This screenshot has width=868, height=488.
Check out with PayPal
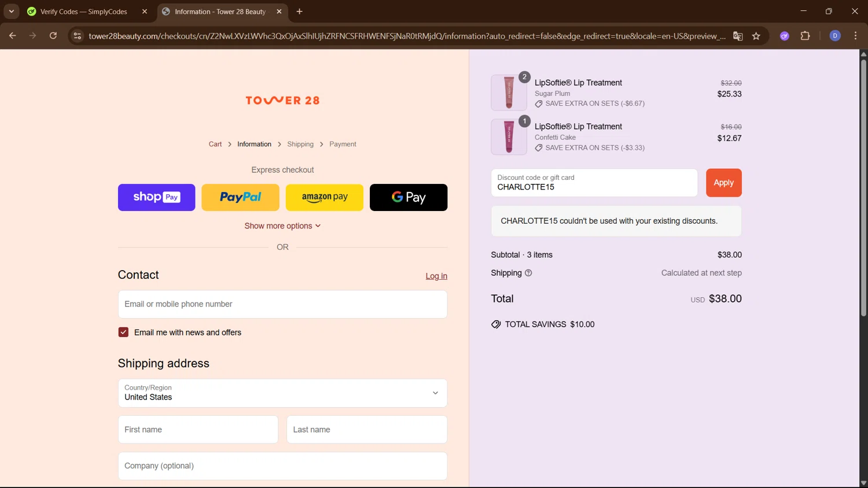click(240, 197)
